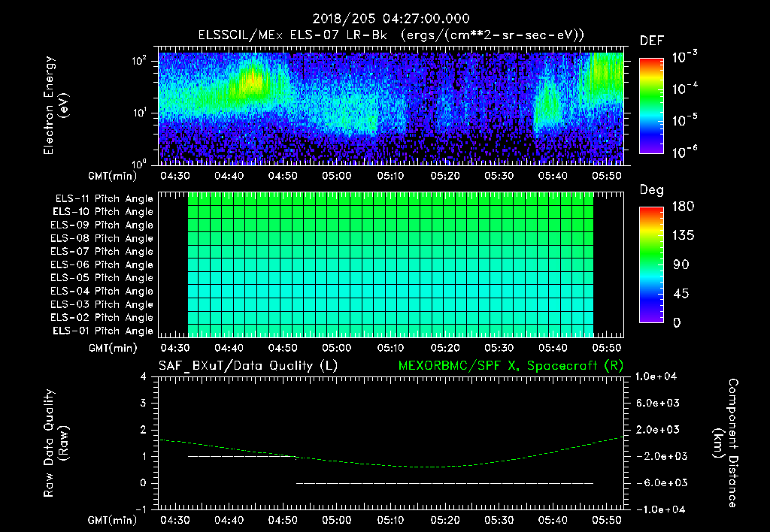Click the ELS-02 Pitch Angle row label
770x532 pixels.
[102, 318]
